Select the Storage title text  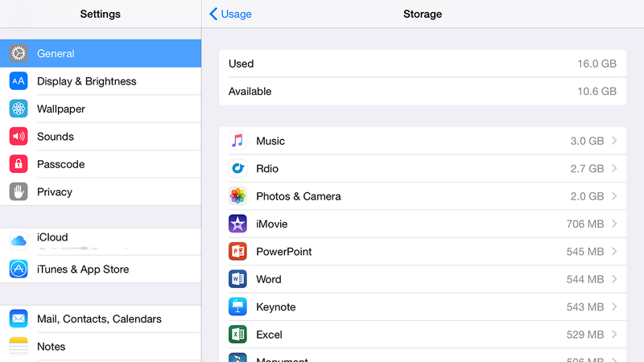click(x=423, y=14)
